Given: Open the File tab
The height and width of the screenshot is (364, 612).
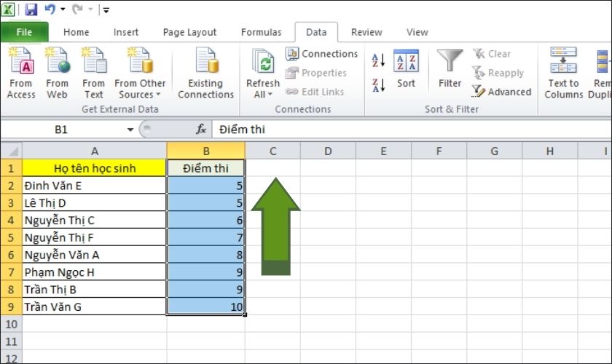Looking at the screenshot, I should (x=24, y=32).
